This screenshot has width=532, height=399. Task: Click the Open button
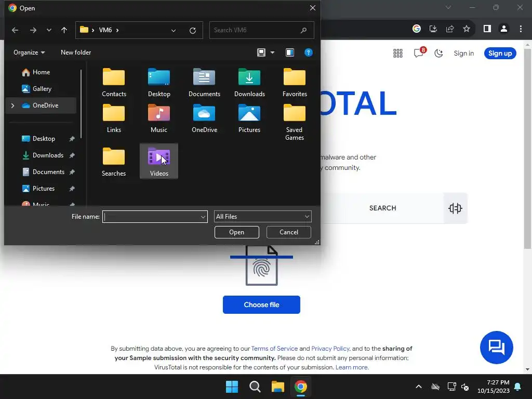coord(236,232)
